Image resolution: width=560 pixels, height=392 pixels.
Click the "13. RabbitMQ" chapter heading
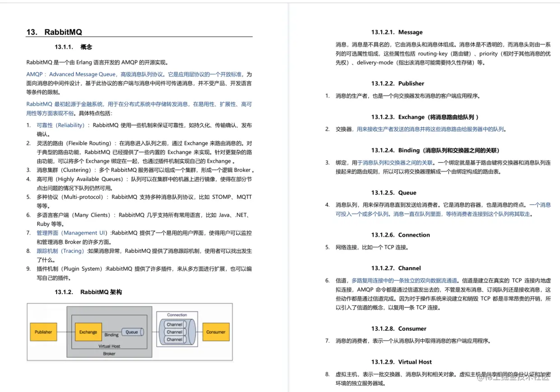[x=54, y=32]
